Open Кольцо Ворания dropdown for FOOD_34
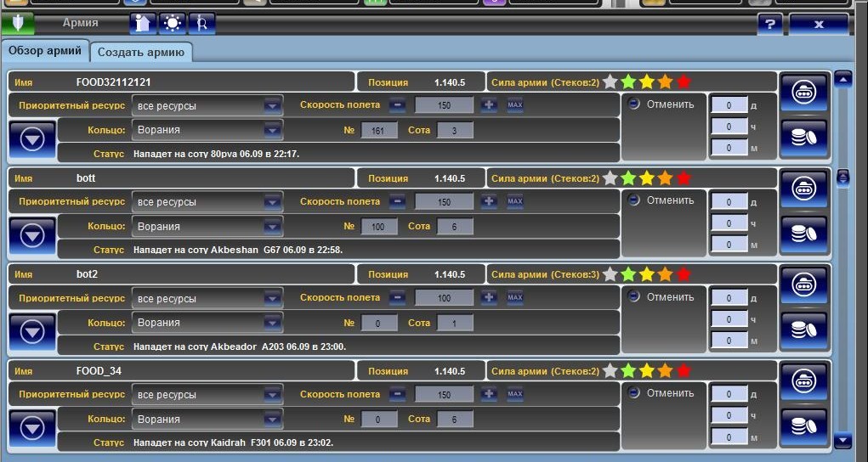 coord(271,420)
